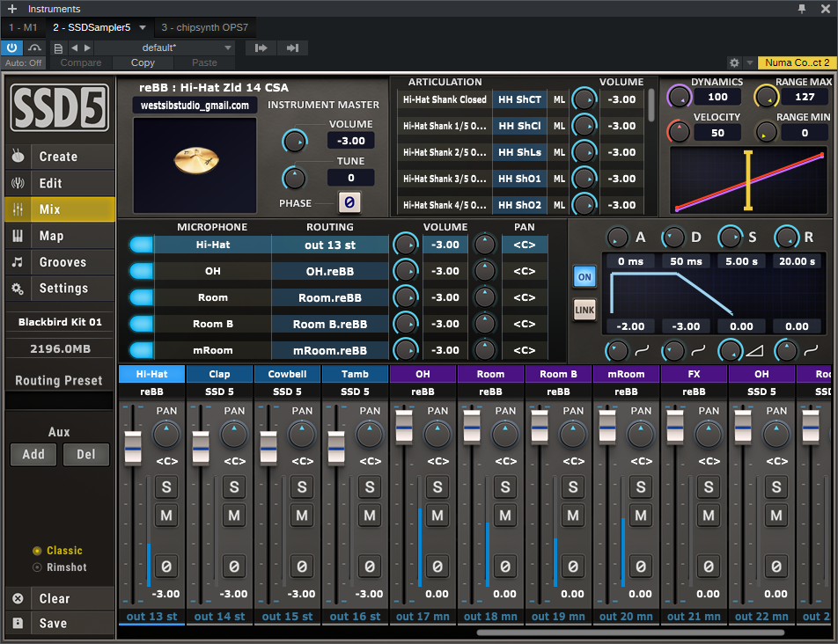The image size is (838, 644).
Task: Toggle the plugin power bypass button
Action: 12,48
